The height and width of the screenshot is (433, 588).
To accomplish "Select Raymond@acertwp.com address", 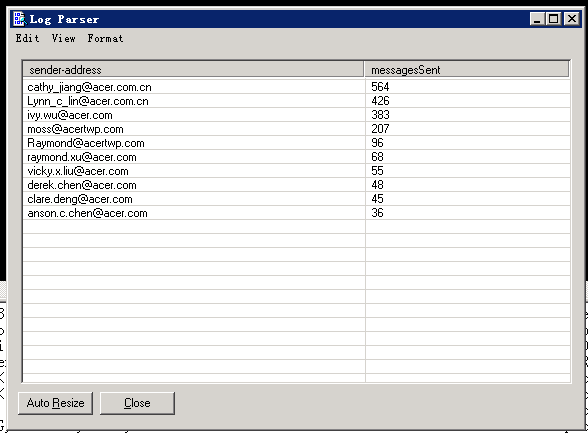I will coord(86,143).
